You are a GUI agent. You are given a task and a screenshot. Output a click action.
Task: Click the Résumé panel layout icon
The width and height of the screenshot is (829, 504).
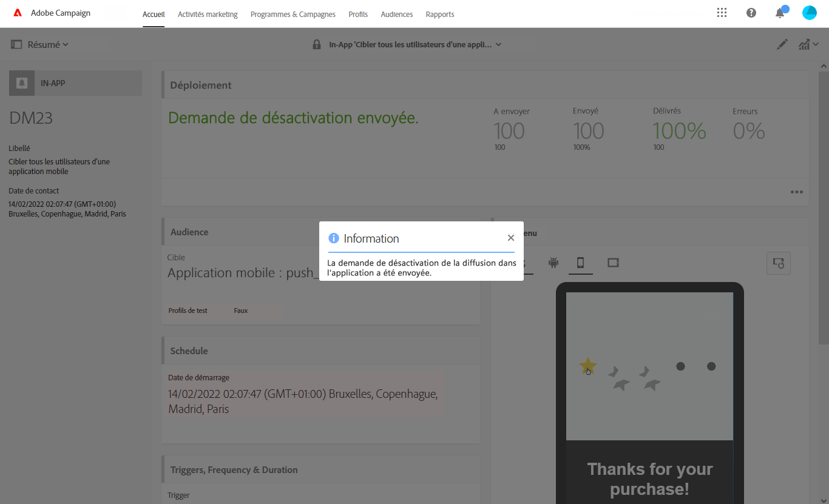16,44
